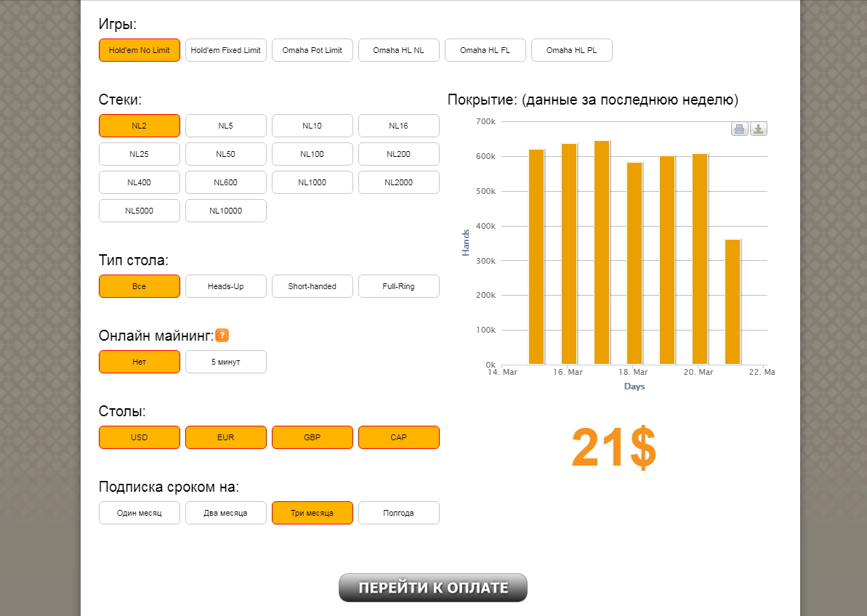Click the Days axis label
Screen dimensions: 867x616
point(634,386)
